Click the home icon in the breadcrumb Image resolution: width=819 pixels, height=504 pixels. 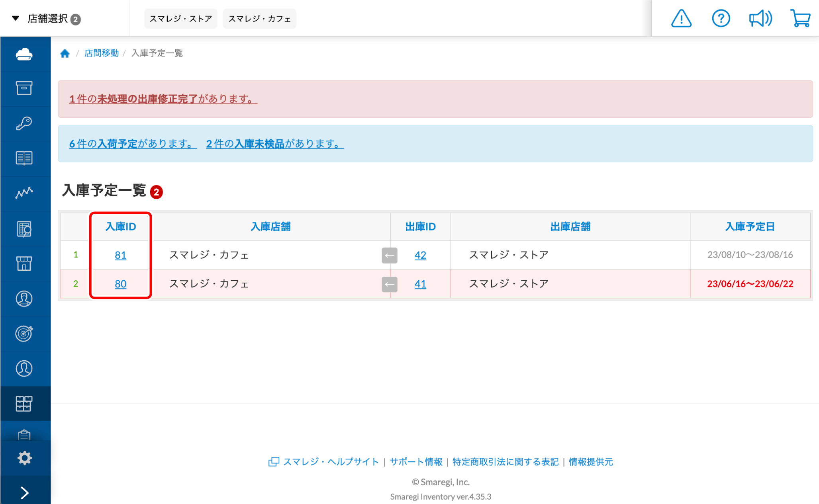[65, 53]
